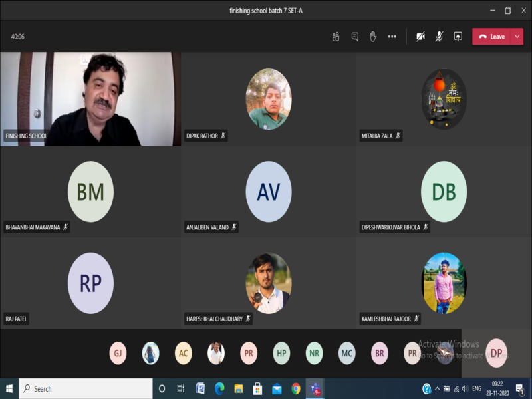Select the AV avatar of Anjaliben Valand
The image size is (532, 399).
[269, 192]
